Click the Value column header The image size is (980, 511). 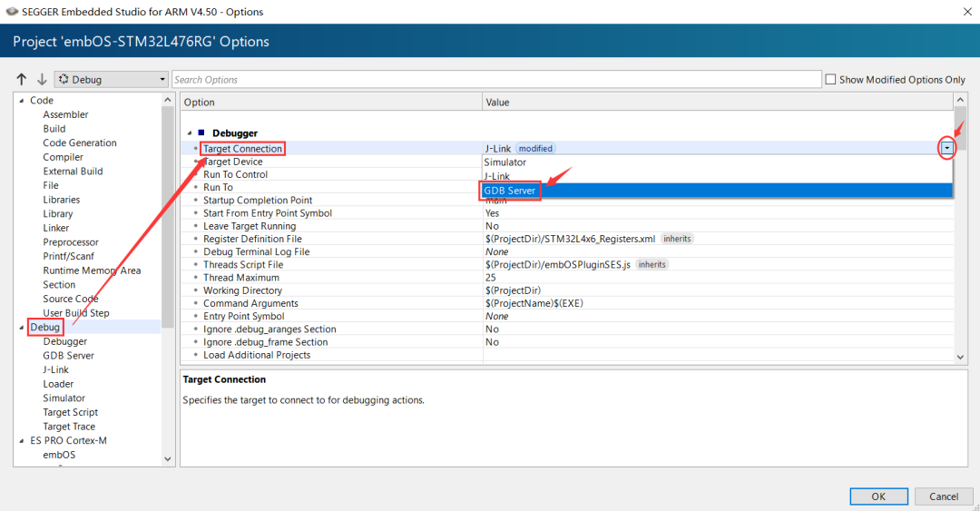[x=718, y=102]
